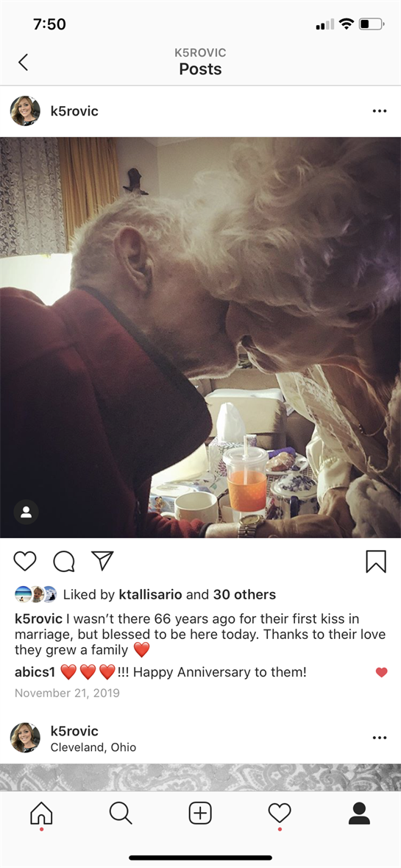Go to the Home feed tab
Viewport: 401px width, 868px height.
[x=41, y=814]
